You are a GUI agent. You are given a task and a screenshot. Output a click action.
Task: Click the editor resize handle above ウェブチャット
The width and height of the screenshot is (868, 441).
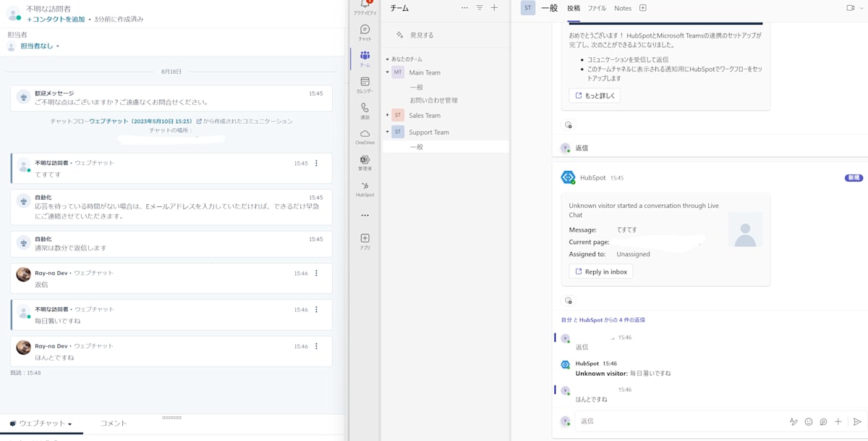(171, 417)
